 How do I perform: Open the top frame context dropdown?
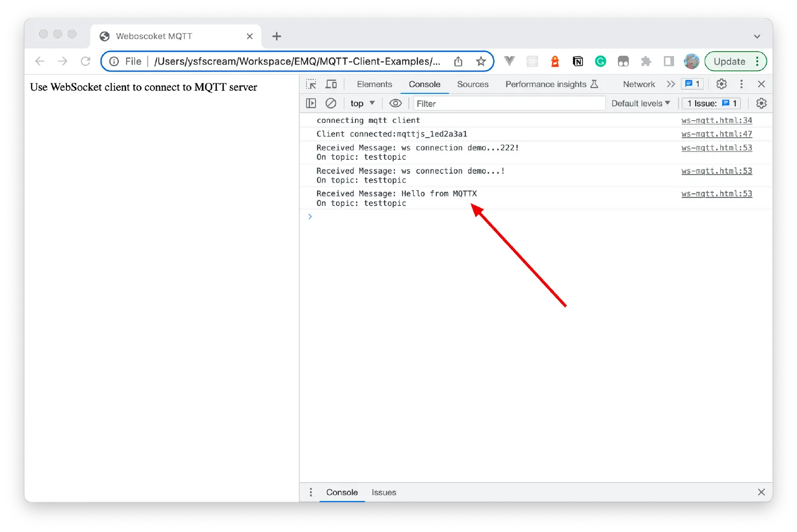pyautogui.click(x=361, y=103)
